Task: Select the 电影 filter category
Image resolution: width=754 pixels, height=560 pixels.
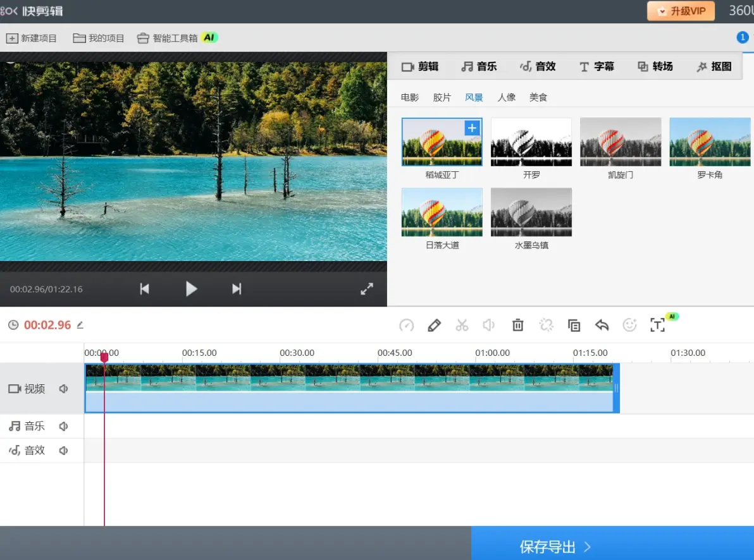Action: [410, 97]
